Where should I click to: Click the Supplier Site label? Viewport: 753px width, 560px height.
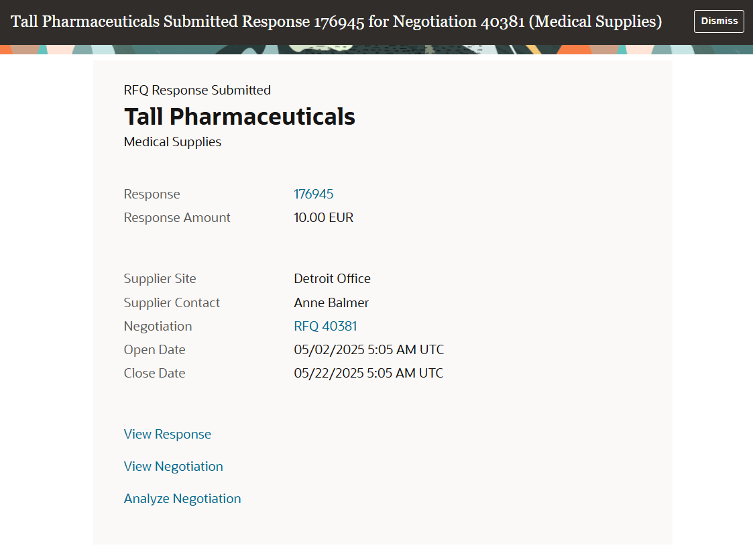[160, 278]
